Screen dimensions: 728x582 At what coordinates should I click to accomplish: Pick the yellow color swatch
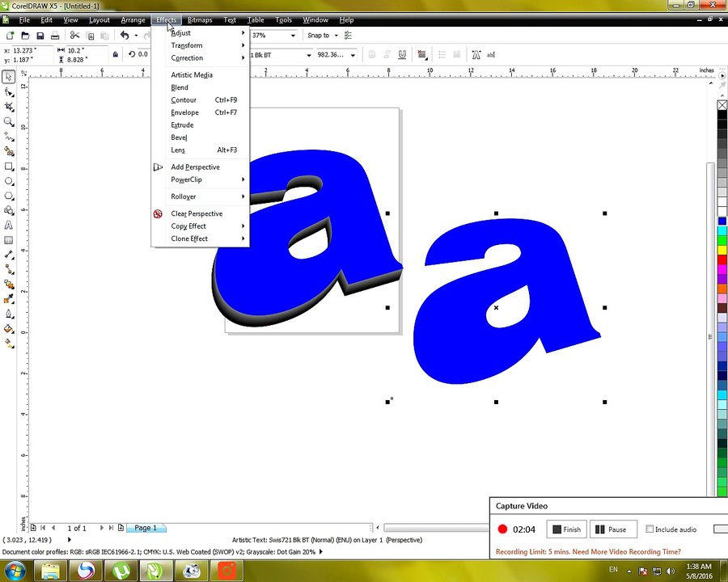coord(722,250)
